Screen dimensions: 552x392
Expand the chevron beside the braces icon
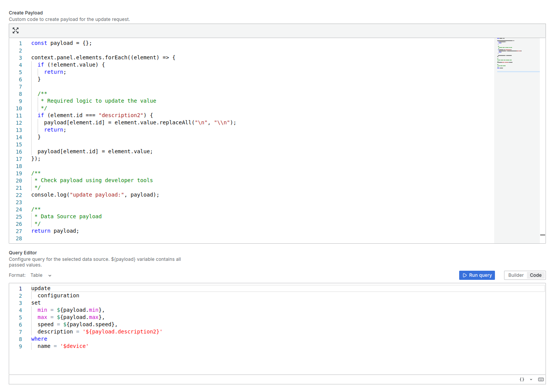(530, 379)
